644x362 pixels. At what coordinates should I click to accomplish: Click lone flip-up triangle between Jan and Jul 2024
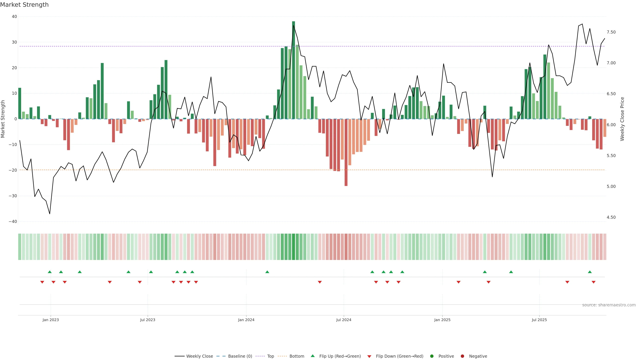(267, 272)
